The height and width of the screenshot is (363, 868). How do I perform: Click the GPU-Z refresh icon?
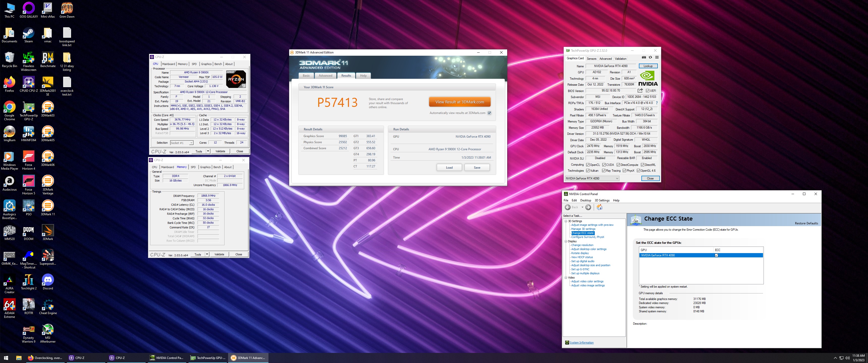click(x=650, y=57)
